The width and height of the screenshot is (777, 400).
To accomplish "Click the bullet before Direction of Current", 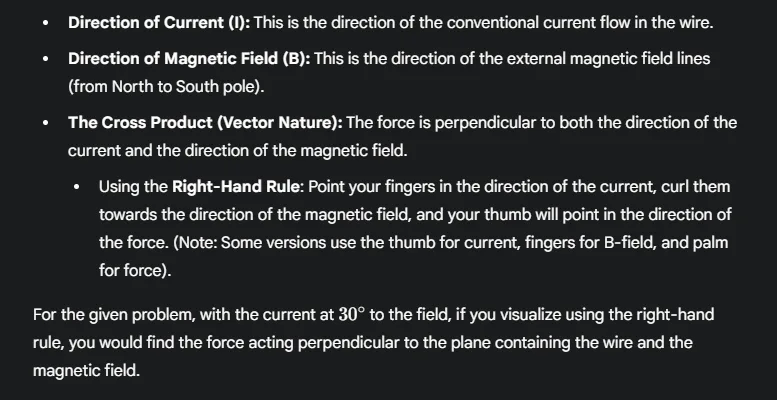I will pyautogui.click(x=46, y=23).
